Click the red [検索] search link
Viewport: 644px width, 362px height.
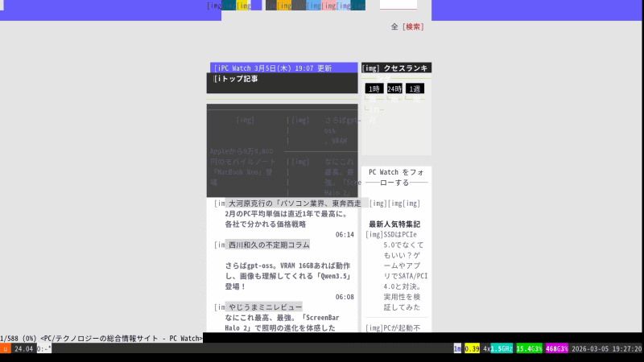413,27
